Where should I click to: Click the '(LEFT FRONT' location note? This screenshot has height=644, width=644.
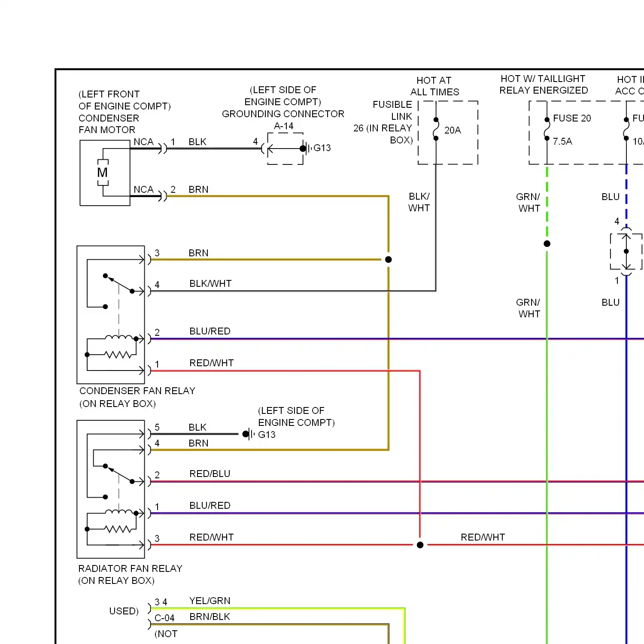point(109,94)
